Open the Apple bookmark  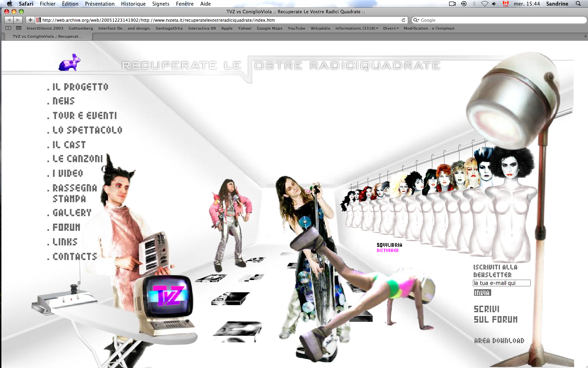(x=227, y=28)
